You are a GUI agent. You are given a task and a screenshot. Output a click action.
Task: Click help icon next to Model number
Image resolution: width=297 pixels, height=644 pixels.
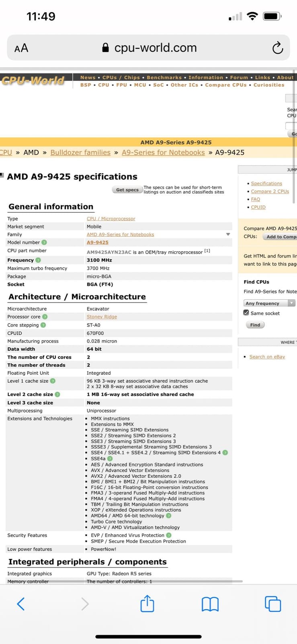click(44, 242)
